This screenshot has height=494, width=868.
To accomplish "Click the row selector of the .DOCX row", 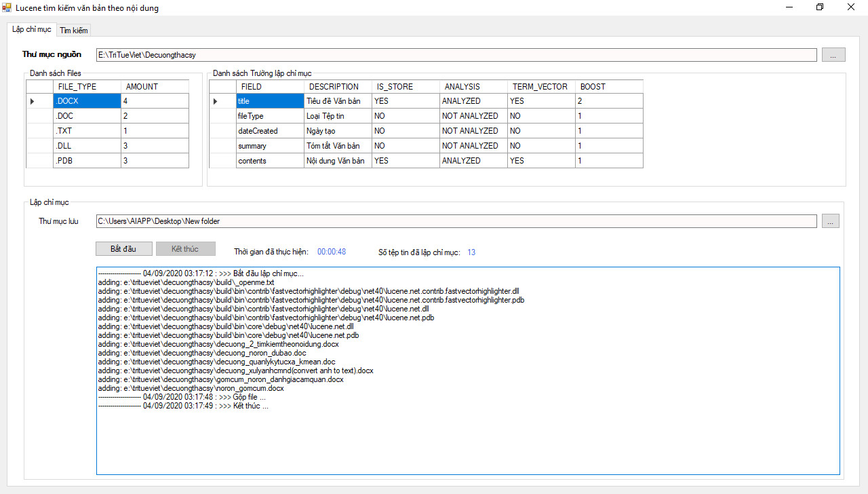I will pos(40,101).
